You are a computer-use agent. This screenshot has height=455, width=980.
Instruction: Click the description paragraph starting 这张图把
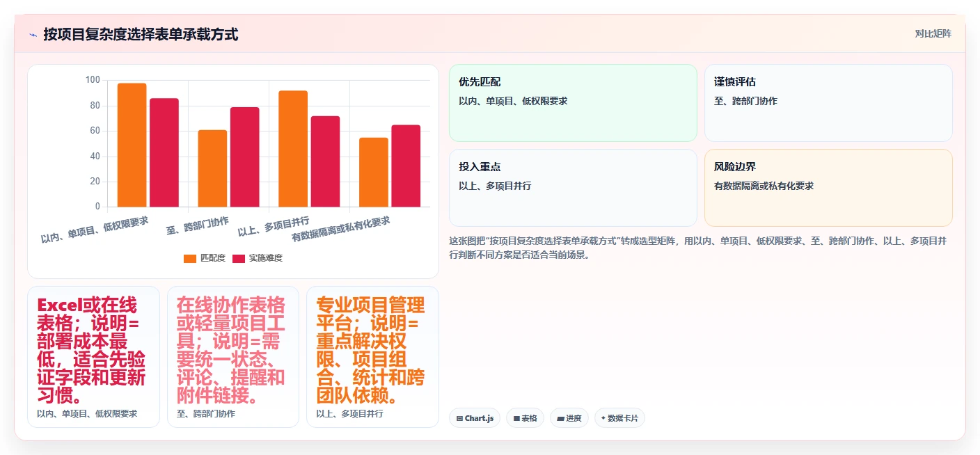[697, 248]
